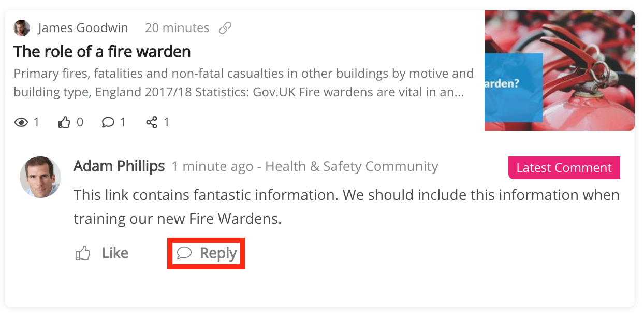644x317 pixels.
Task: Share the fire warden post
Action: (x=152, y=122)
